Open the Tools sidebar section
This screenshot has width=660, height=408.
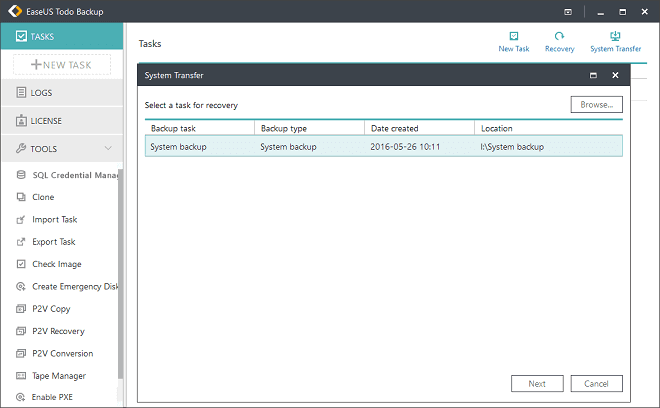pos(62,148)
